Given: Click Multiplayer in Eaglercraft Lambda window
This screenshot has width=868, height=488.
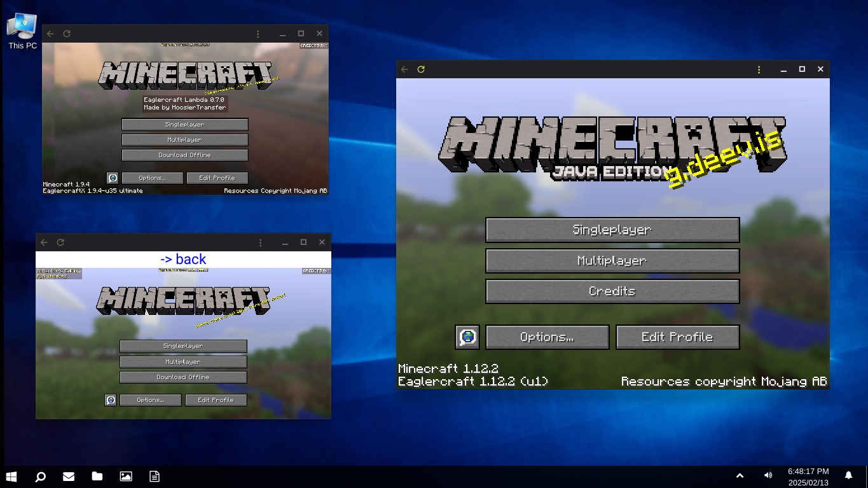Looking at the screenshot, I should [x=185, y=140].
